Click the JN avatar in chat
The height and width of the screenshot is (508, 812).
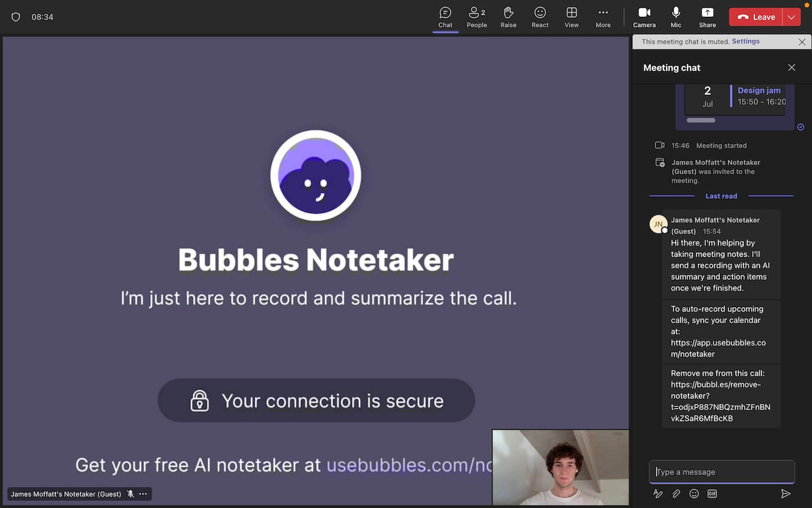658,224
